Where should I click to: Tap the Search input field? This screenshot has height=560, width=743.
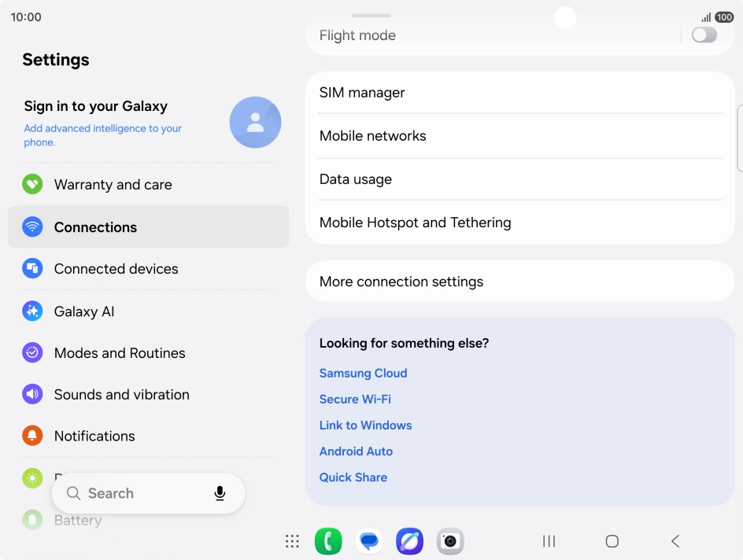click(x=148, y=493)
